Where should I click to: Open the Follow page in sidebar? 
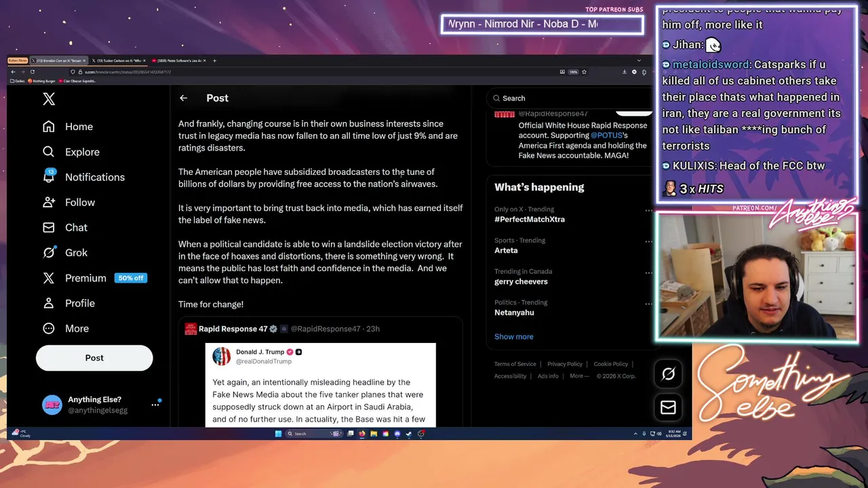click(x=68, y=202)
